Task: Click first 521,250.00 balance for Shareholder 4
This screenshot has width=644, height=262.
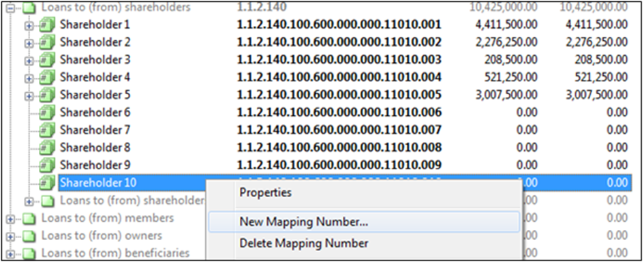Action: pyautogui.click(x=511, y=77)
